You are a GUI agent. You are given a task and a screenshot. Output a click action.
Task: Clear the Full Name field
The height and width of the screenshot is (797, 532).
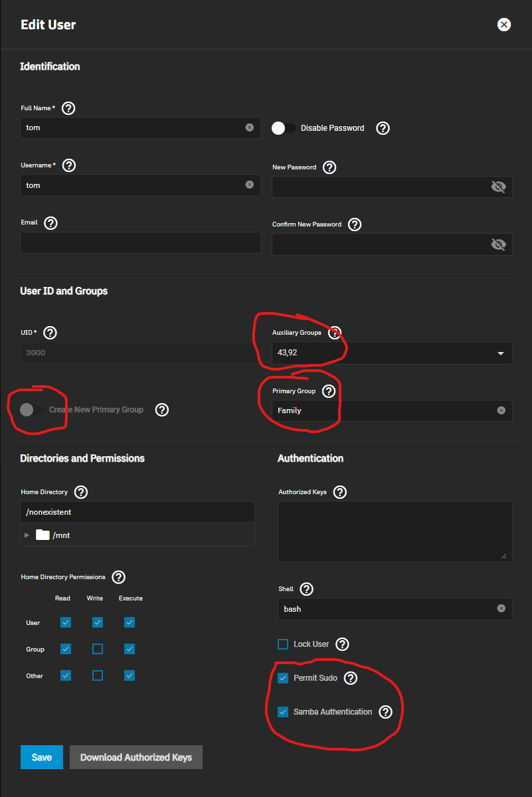click(x=249, y=128)
